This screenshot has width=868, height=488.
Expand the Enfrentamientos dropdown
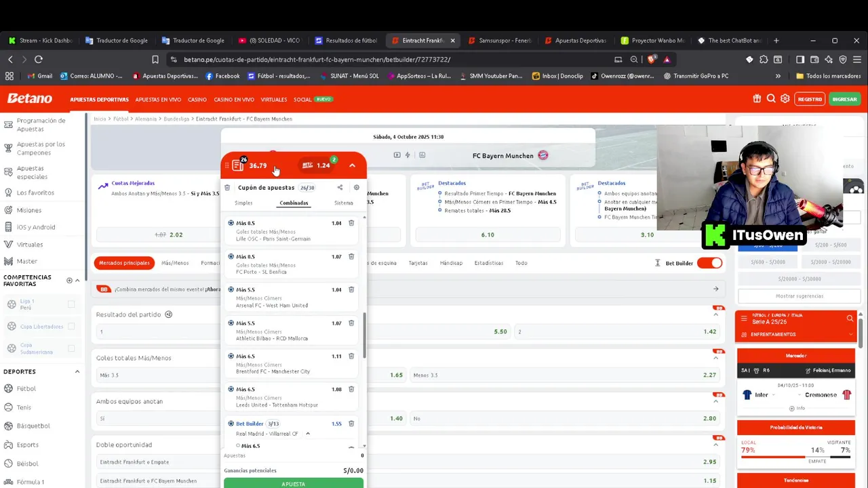coord(850,334)
